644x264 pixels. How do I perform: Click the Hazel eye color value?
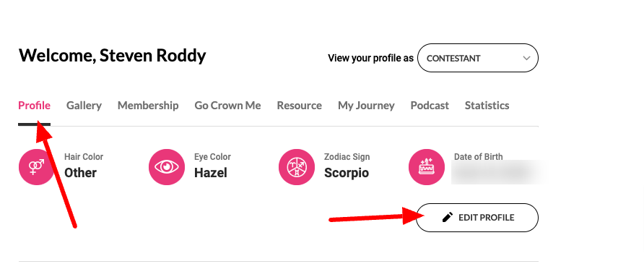[x=210, y=173]
